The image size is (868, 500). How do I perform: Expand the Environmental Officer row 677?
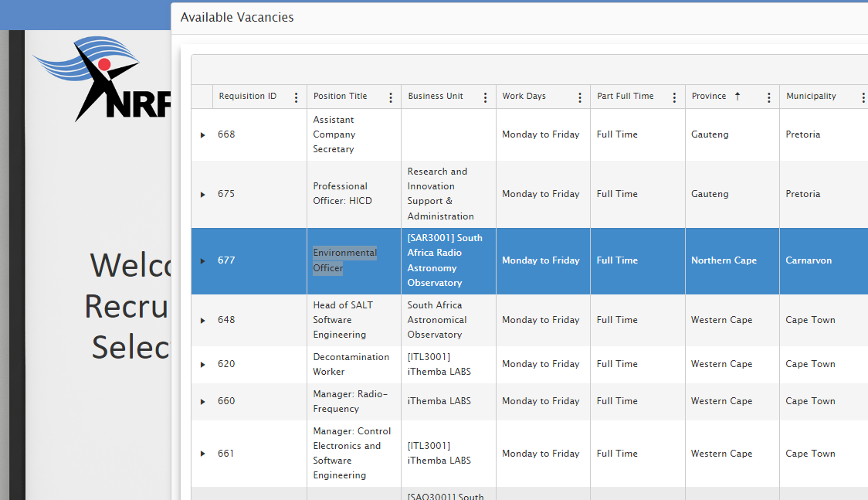[202, 261]
